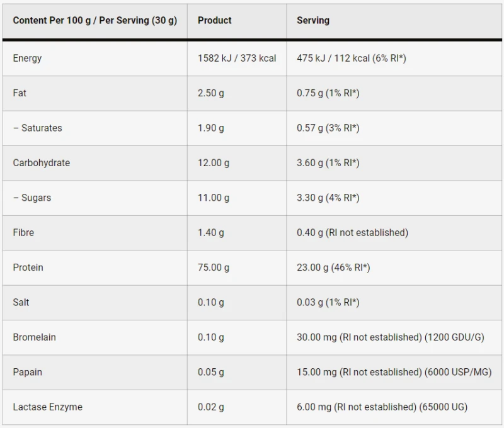
Task: Select the "Energy" row label
Action: pos(27,58)
